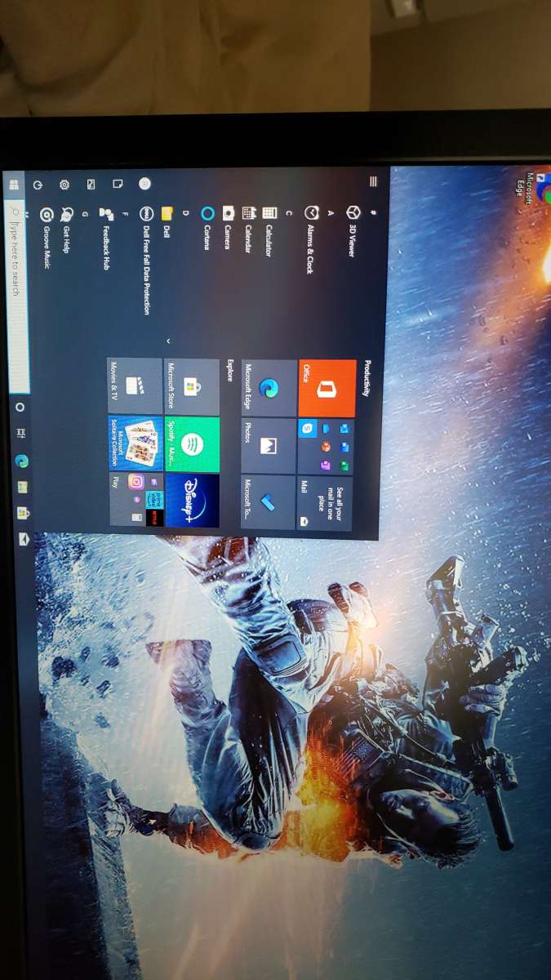
Task: Open the Movies & TV tile
Action: tap(135, 386)
